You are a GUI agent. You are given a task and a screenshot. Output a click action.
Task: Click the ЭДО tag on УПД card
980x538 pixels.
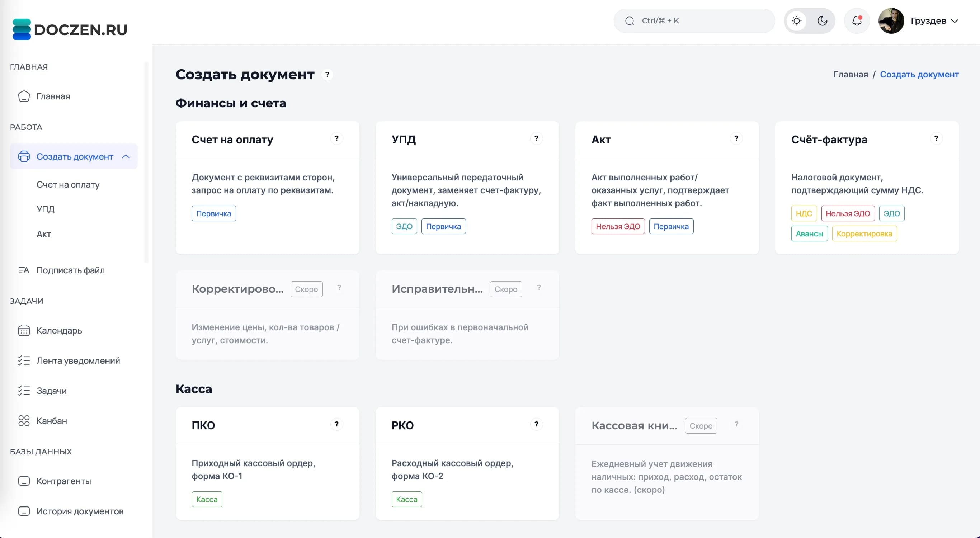coord(404,226)
